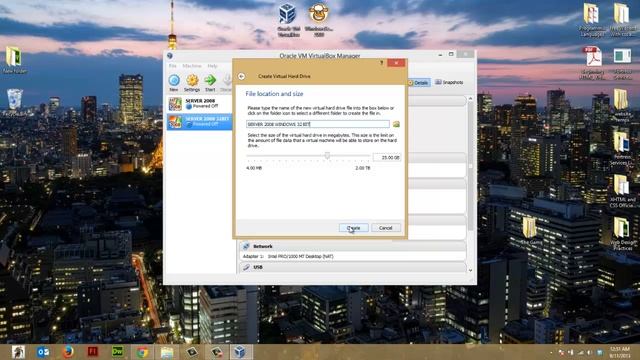Click the PDF document desktop icon
This screenshot has height=360, width=640.
point(593,62)
